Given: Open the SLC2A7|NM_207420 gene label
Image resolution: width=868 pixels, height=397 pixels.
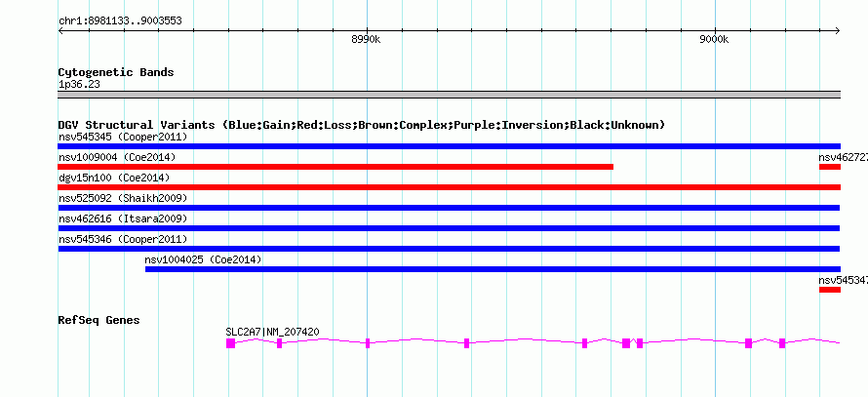Looking at the screenshot, I should [x=272, y=332].
